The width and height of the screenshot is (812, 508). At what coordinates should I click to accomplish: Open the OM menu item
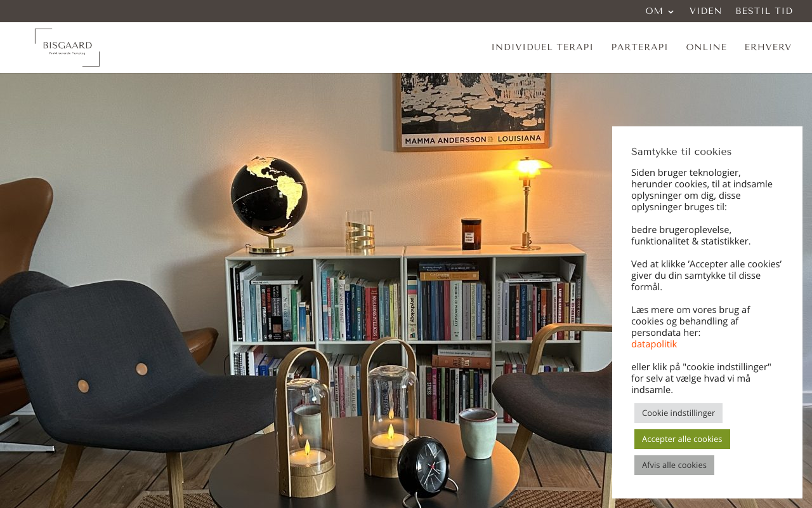(654, 11)
